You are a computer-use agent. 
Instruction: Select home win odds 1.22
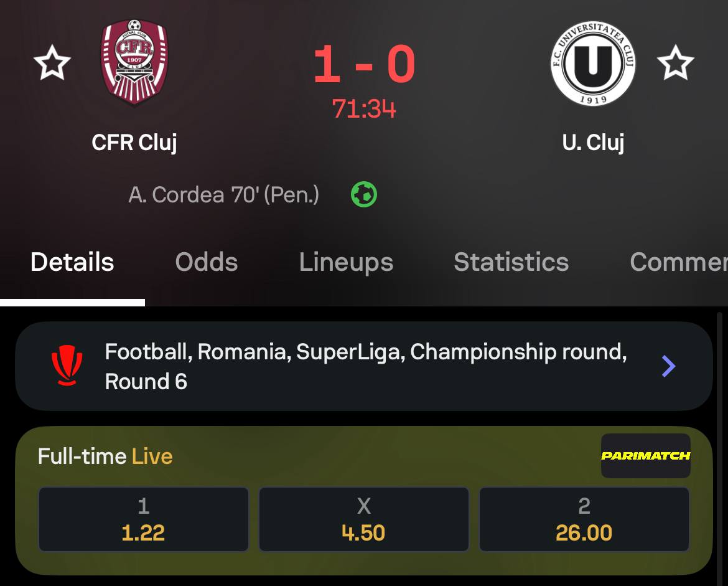pyautogui.click(x=143, y=519)
